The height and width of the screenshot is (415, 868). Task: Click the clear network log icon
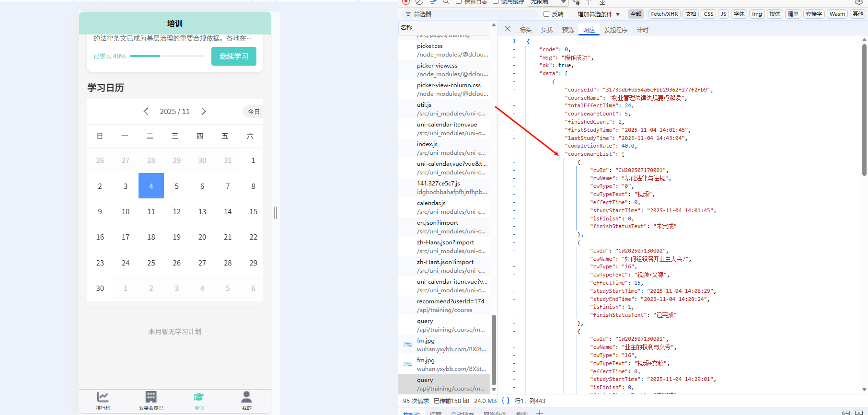(x=420, y=2)
